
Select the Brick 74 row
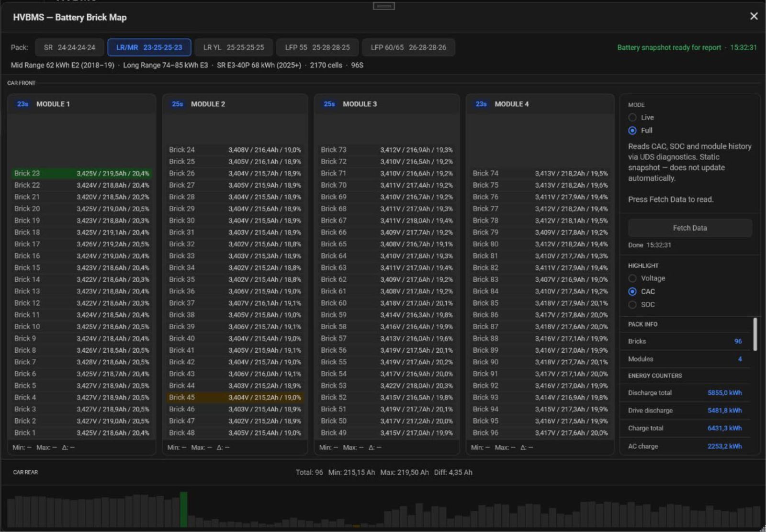point(540,173)
